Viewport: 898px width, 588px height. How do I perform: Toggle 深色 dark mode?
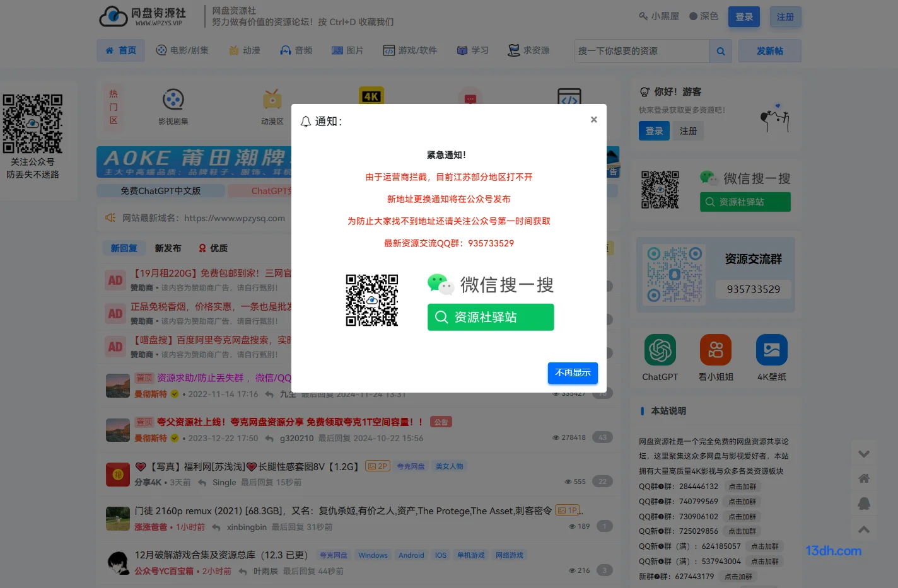[x=704, y=16]
